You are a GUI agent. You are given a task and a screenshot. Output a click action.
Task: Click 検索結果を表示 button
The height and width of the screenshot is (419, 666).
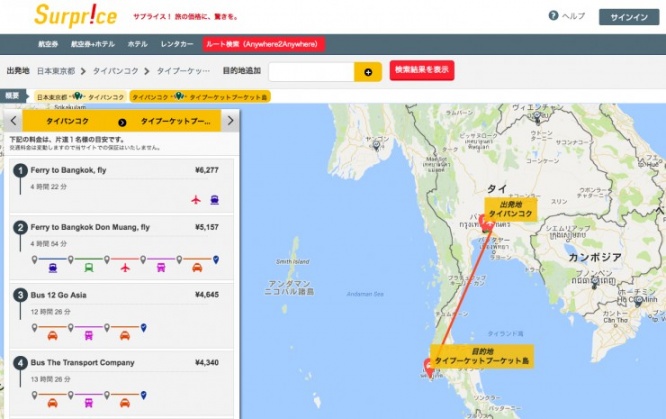coord(422,70)
